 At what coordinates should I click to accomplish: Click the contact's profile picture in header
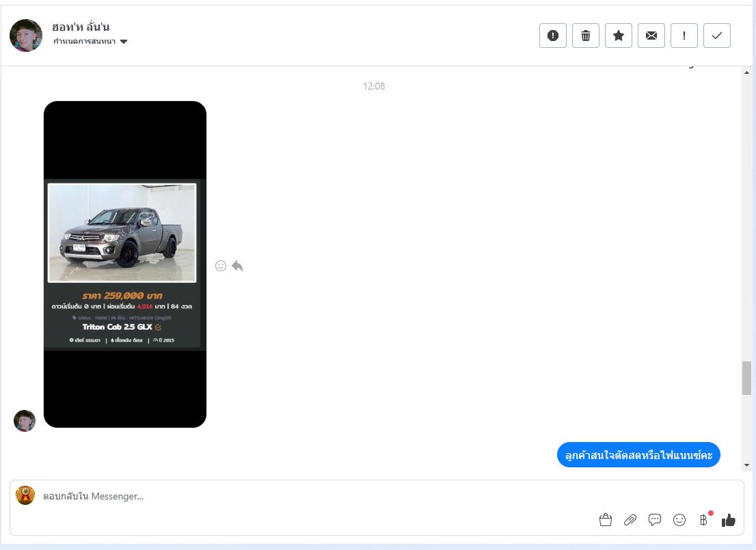(26, 36)
